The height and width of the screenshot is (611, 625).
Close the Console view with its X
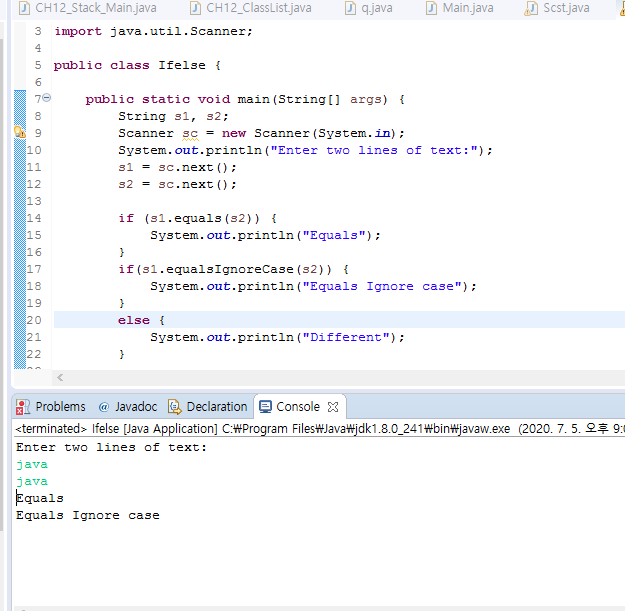(333, 407)
